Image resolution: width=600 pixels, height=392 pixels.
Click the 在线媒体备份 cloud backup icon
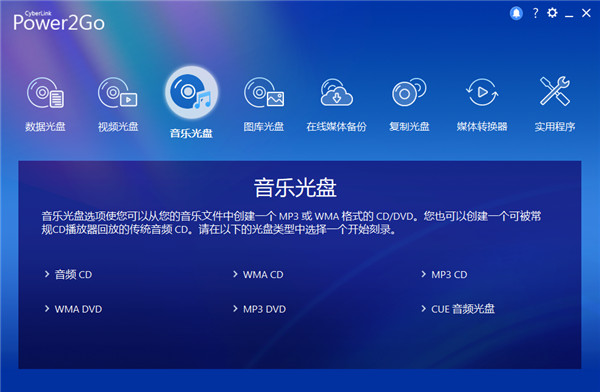[x=336, y=92]
